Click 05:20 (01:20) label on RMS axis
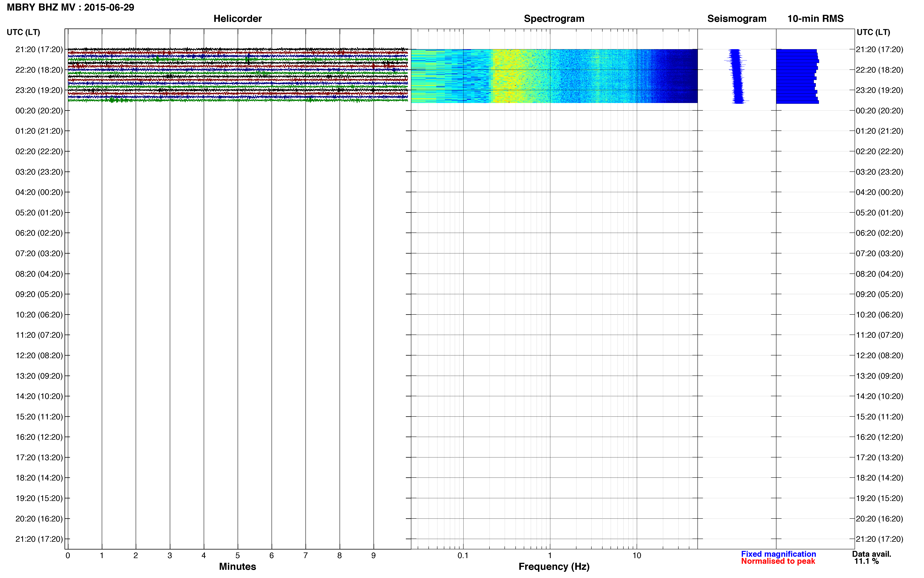The width and height of the screenshot is (924, 578). point(879,213)
